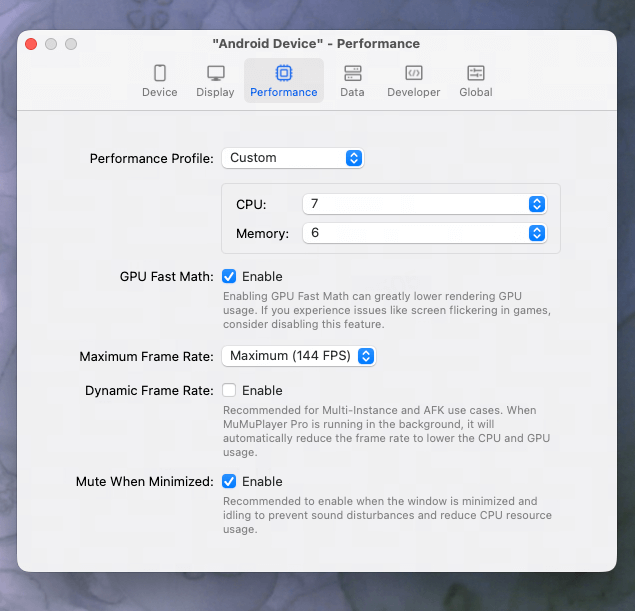635x611 pixels.
Task: Click the Data tab storage icon
Action: tap(352, 73)
